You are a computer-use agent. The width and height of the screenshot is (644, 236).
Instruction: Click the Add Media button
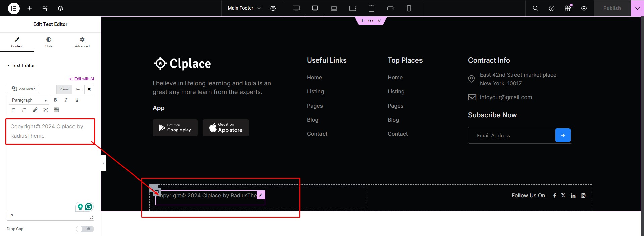click(x=23, y=89)
